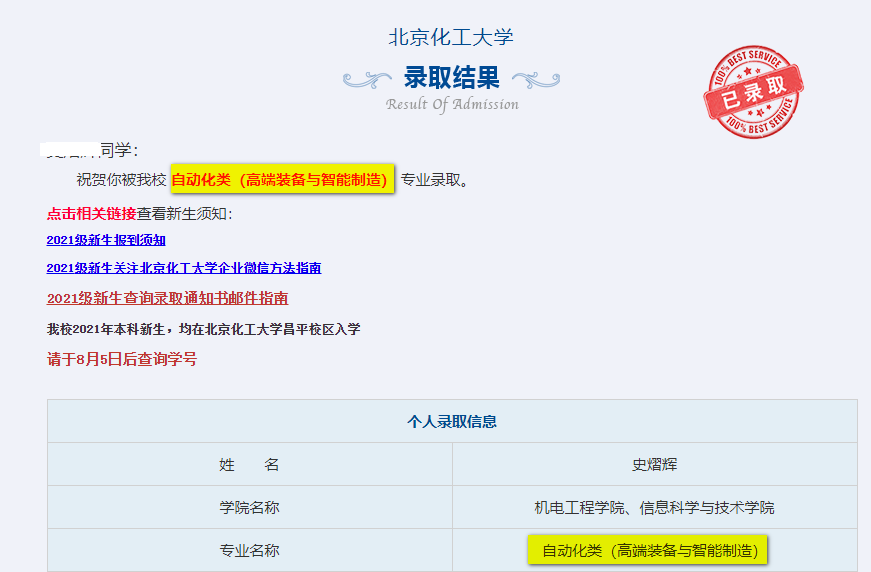The height and width of the screenshot is (572, 871).
Task: Click the 请于8月5日后查询学号 notice
Action: click(122, 359)
